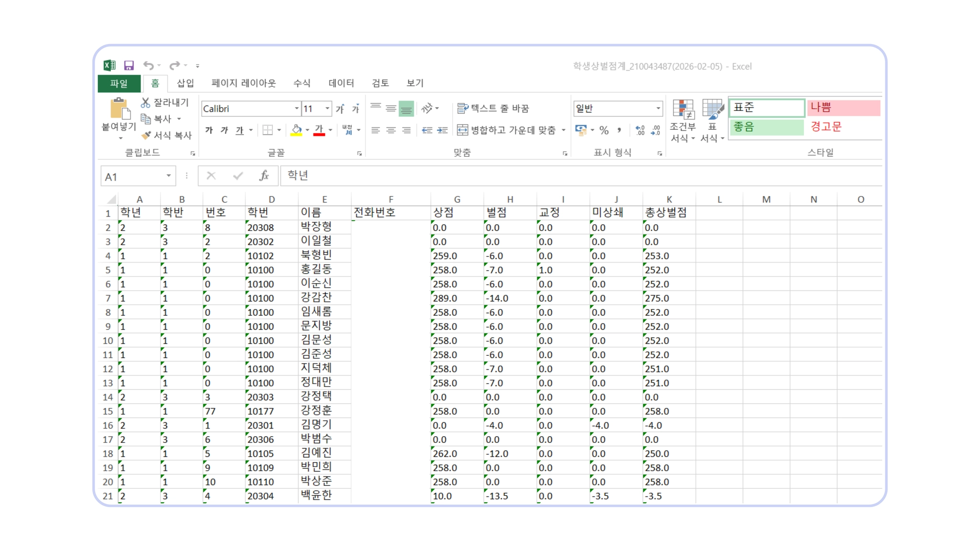Screen dimensions: 980x551
Task: Click the Undo arrow icon
Action: click(x=149, y=66)
